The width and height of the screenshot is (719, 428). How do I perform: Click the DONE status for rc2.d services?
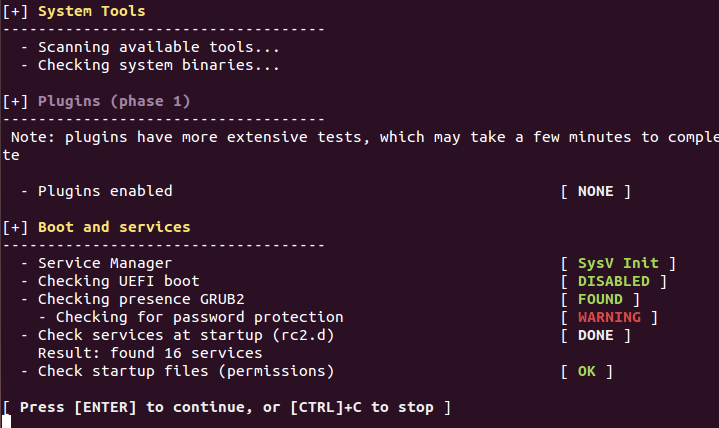596,335
